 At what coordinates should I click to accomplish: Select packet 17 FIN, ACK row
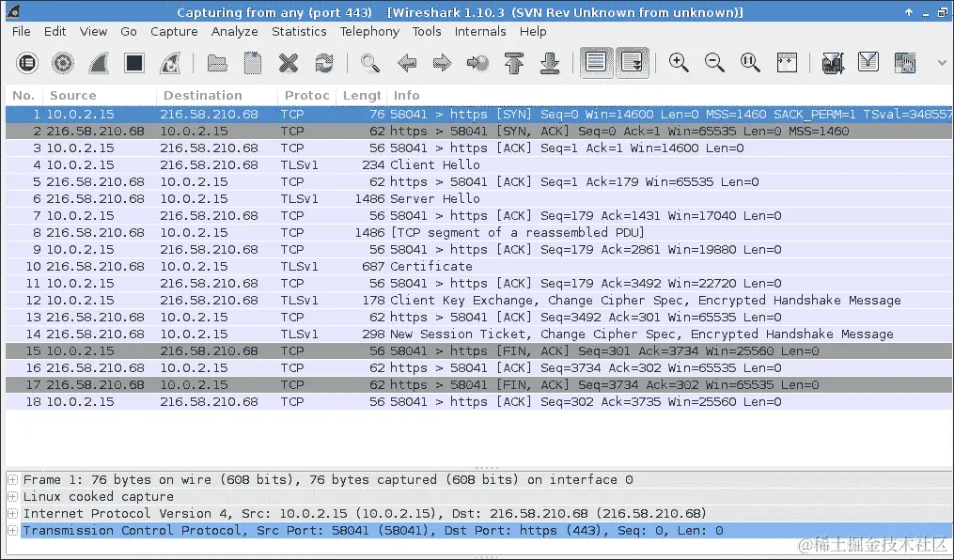tap(478, 385)
